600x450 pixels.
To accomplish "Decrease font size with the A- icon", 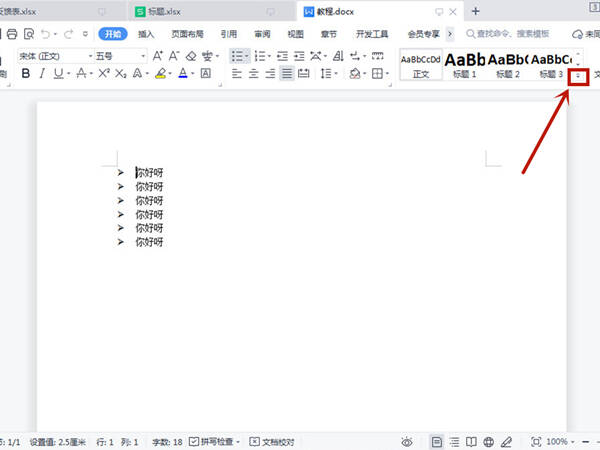I will click(x=174, y=56).
